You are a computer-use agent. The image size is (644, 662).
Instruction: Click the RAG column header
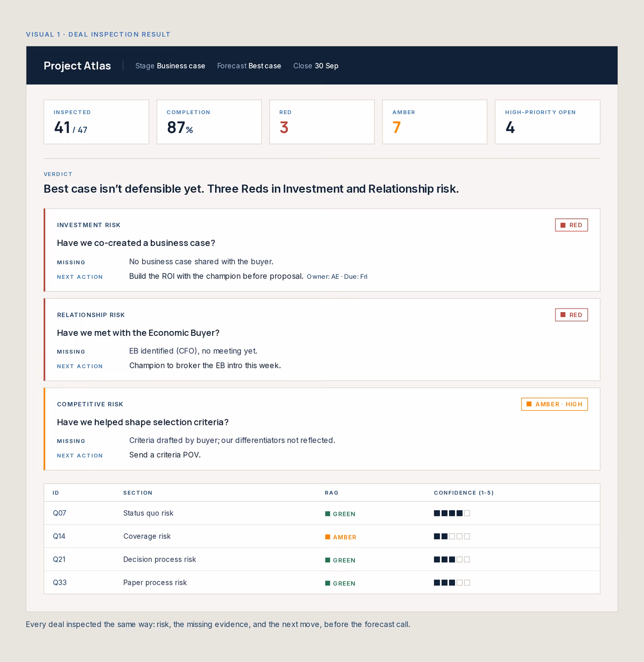(332, 493)
